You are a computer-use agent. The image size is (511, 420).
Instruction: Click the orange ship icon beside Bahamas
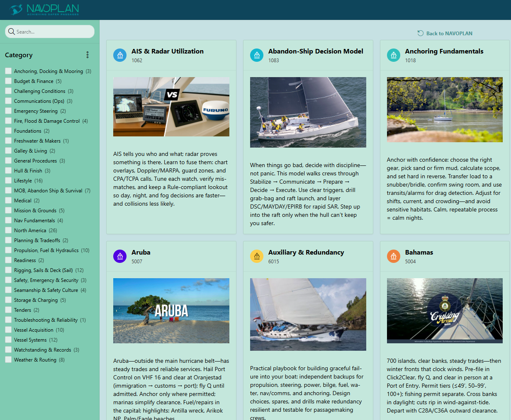coord(394,256)
